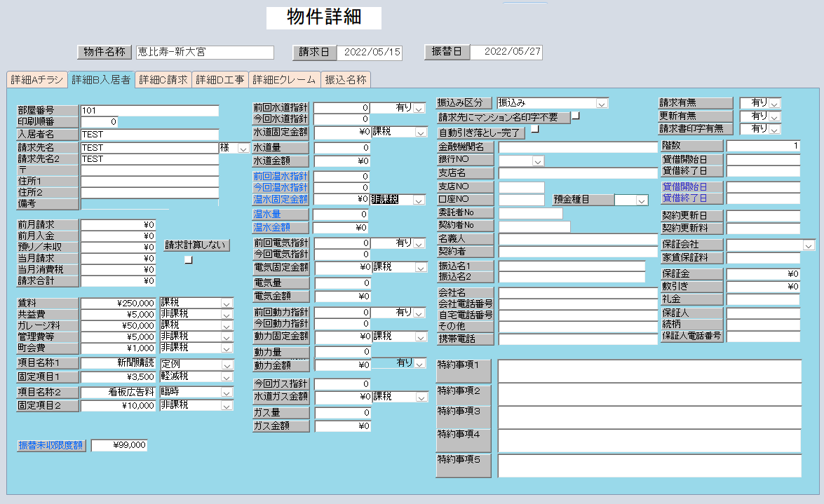The width and height of the screenshot is (824, 504).
Task: Open the 詳細C請求 tab
Action: point(163,80)
